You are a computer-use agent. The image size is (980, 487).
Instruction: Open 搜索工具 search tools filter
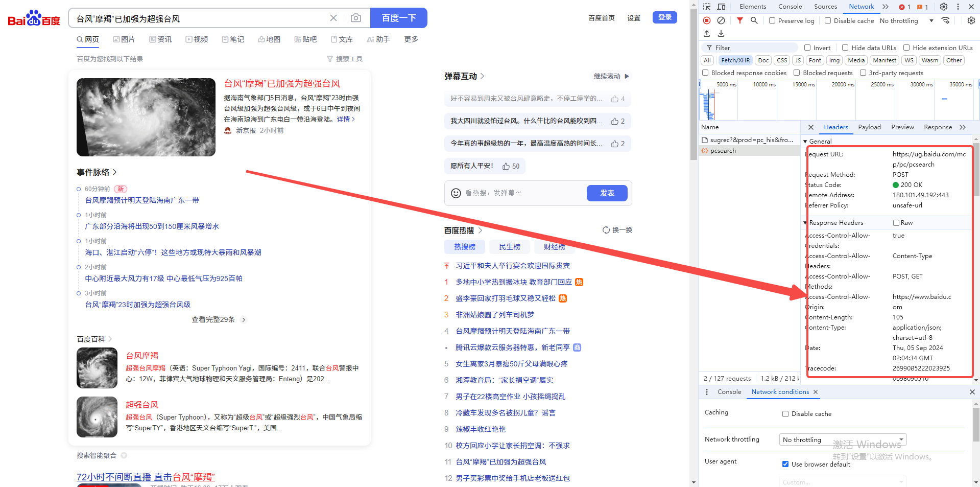345,59
